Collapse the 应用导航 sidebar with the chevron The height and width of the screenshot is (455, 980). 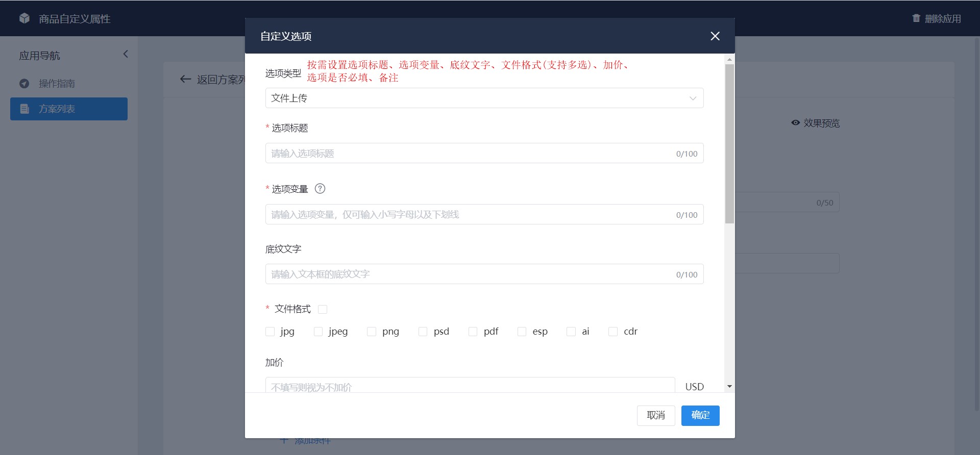[126, 54]
